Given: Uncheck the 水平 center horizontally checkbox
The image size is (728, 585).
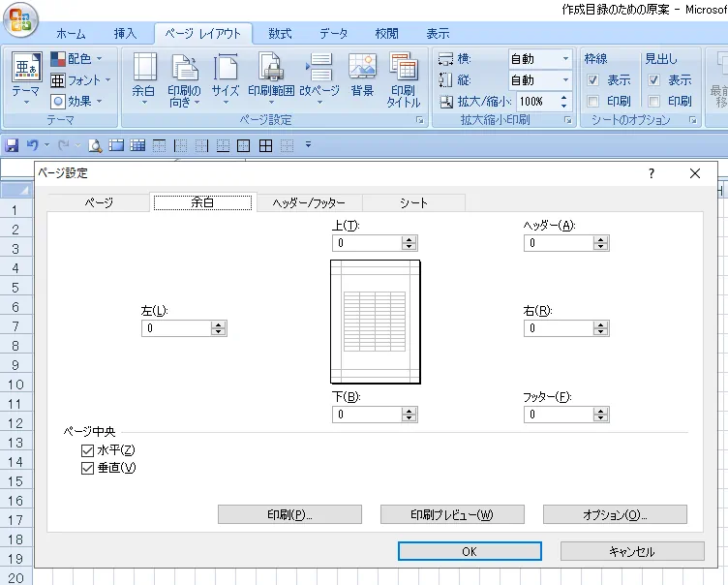Looking at the screenshot, I should pyautogui.click(x=88, y=450).
